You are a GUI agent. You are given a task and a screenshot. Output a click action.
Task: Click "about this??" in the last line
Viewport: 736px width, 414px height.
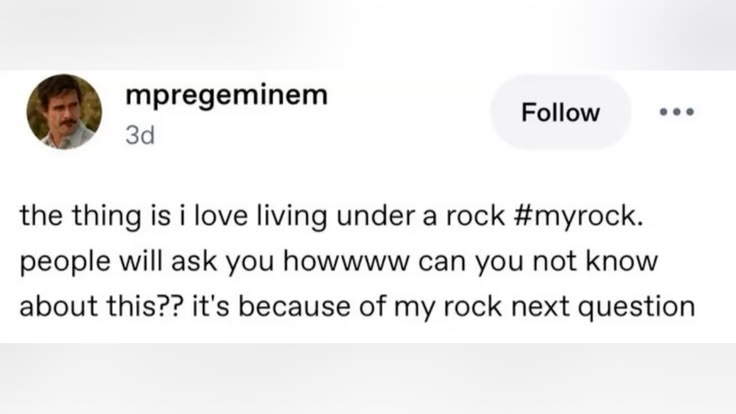click(x=102, y=307)
